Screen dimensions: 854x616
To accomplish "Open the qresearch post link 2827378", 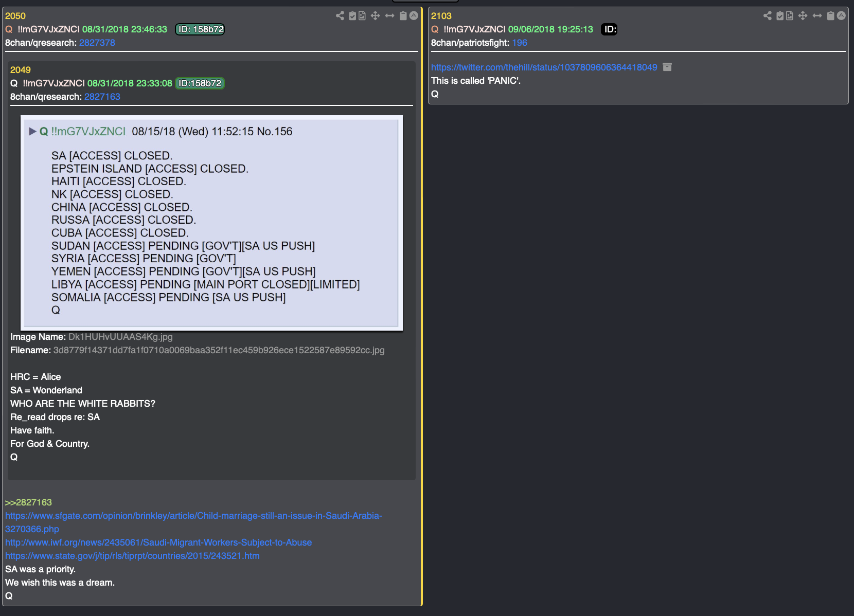I will [97, 43].
